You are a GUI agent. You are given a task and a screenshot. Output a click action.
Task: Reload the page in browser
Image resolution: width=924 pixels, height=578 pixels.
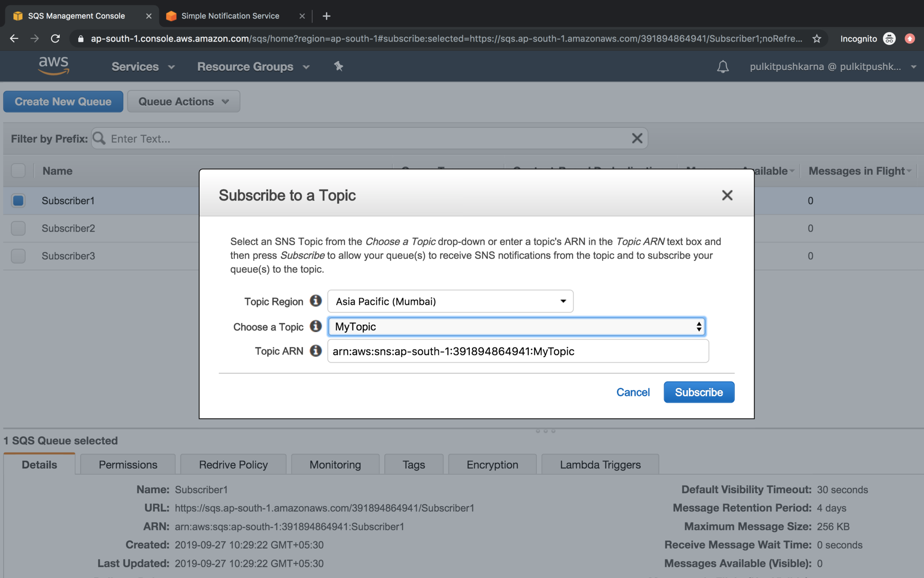[x=55, y=39]
